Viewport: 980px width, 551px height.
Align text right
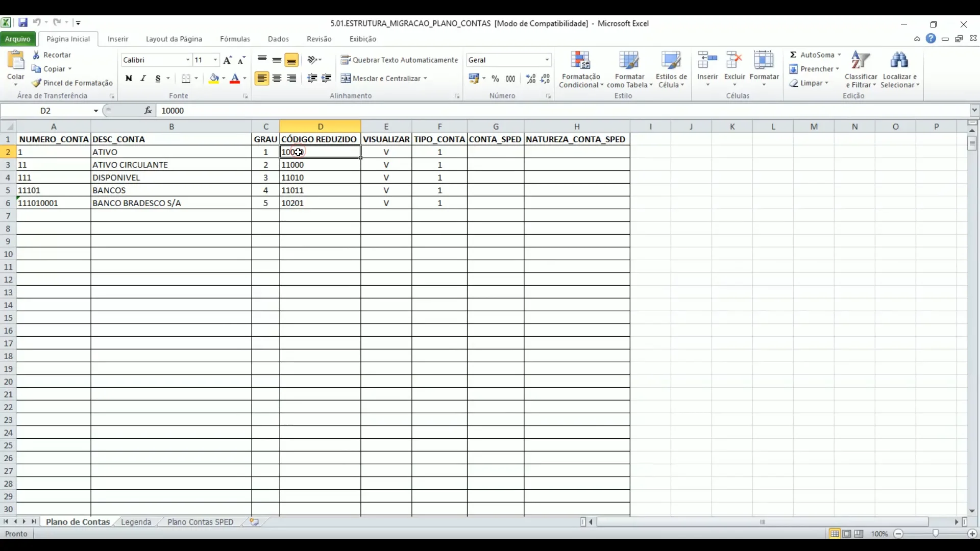point(291,78)
